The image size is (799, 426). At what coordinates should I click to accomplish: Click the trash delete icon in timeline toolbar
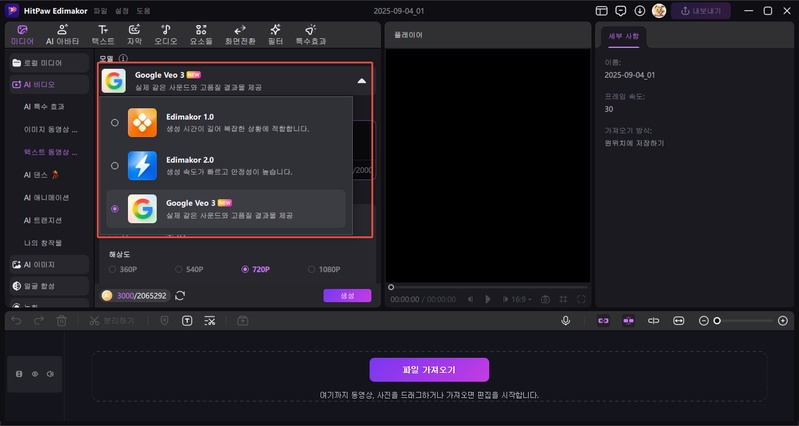coord(61,321)
